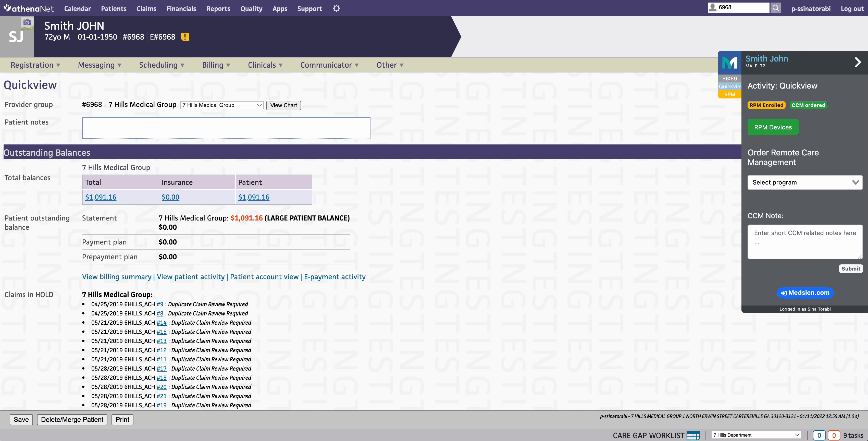Image resolution: width=868 pixels, height=441 pixels.
Task: Click the red zero tasks counter
Action: pos(834,435)
